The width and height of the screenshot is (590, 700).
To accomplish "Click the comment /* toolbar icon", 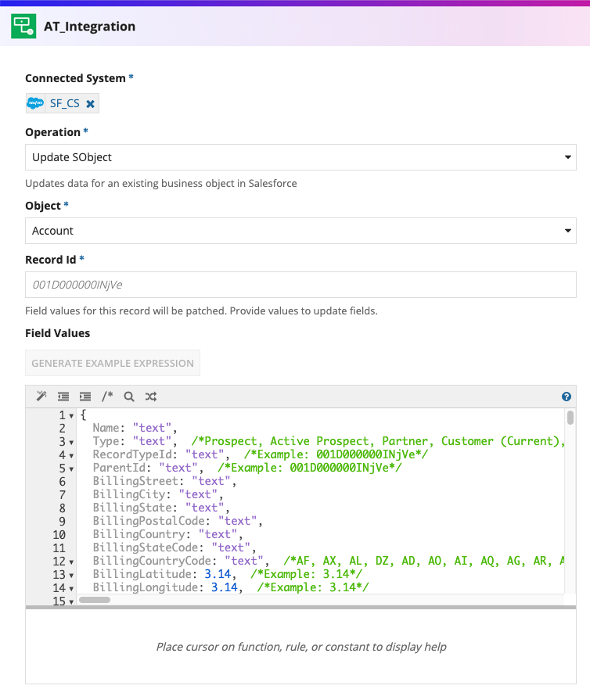I will pyautogui.click(x=107, y=397).
